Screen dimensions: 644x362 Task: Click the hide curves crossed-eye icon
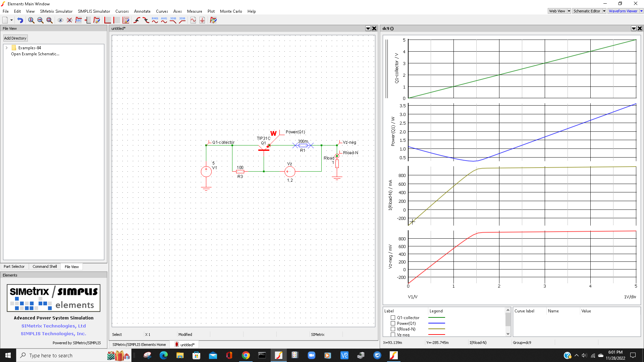click(69, 20)
